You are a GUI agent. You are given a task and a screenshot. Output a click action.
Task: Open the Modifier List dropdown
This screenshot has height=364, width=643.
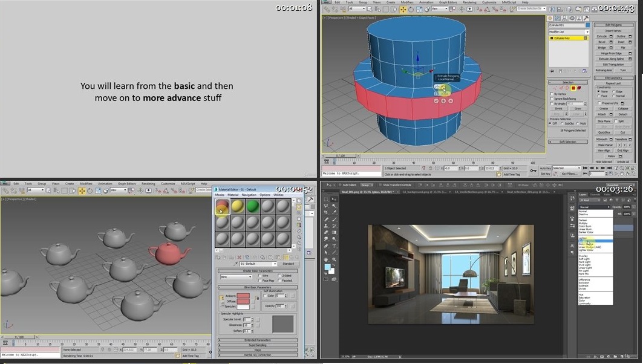tap(569, 31)
